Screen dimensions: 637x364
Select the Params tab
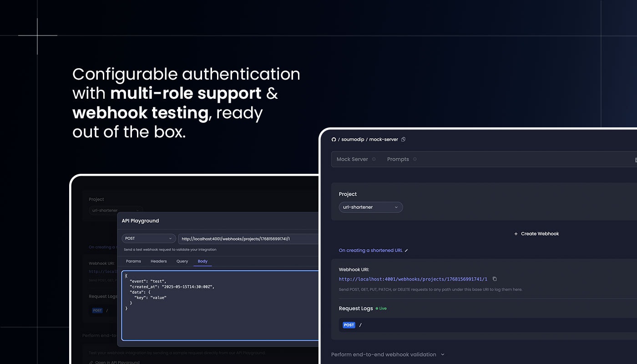(x=133, y=261)
